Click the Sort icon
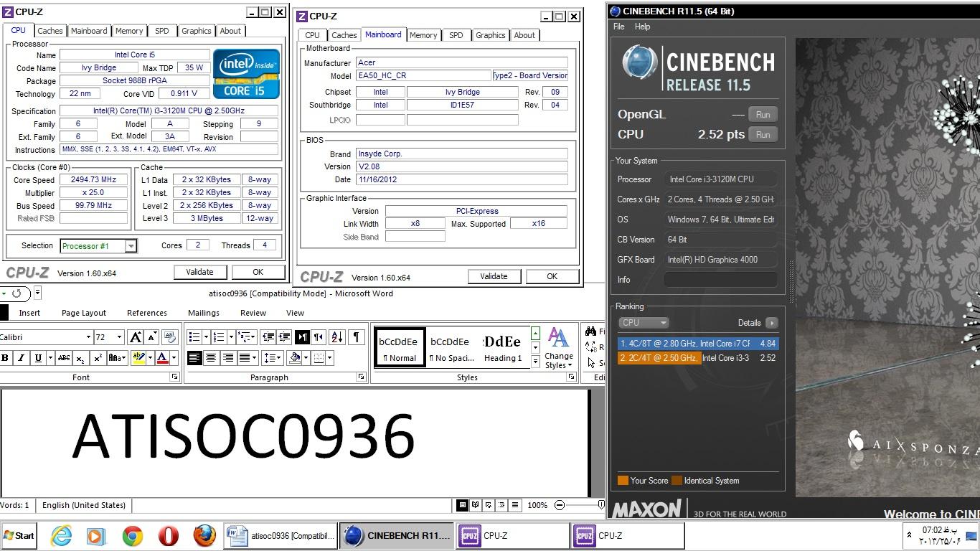Screen dimensions: 980x551 pyautogui.click(x=337, y=336)
